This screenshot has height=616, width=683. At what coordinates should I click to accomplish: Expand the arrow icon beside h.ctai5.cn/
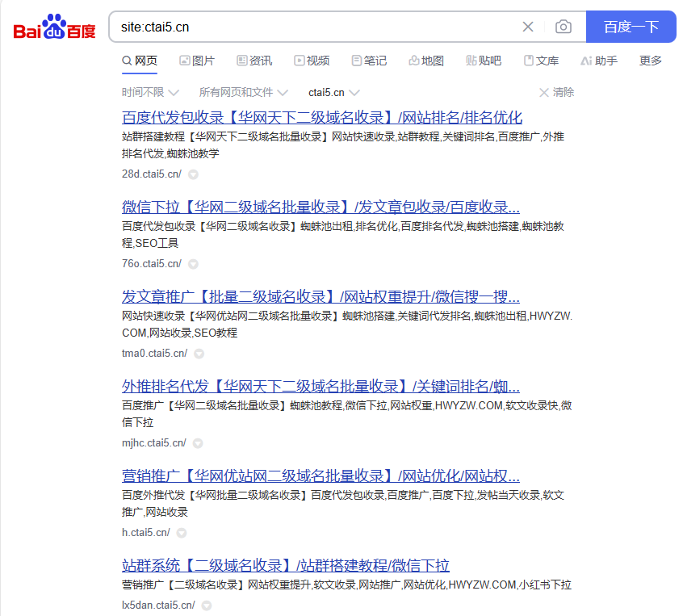(x=182, y=533)
